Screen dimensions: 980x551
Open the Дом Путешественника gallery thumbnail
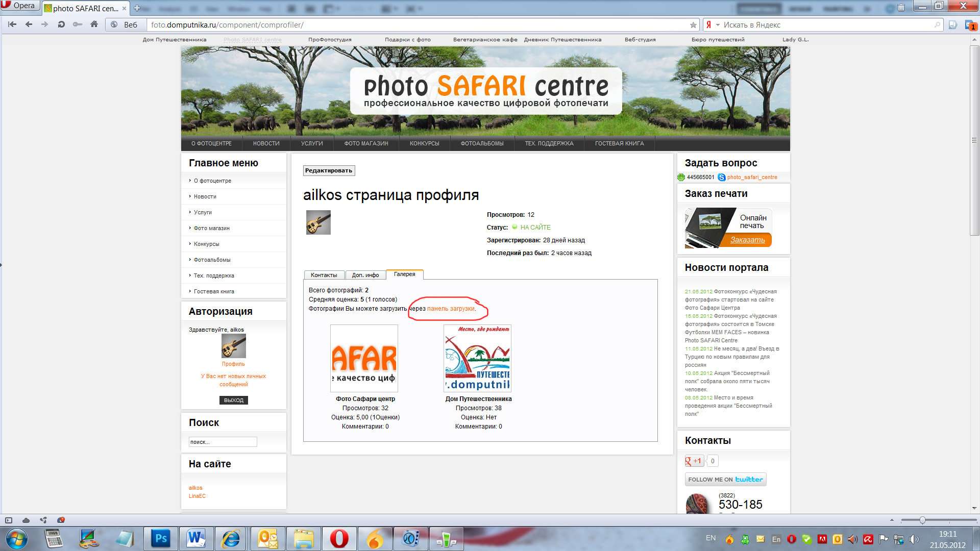tap(477, 358)
